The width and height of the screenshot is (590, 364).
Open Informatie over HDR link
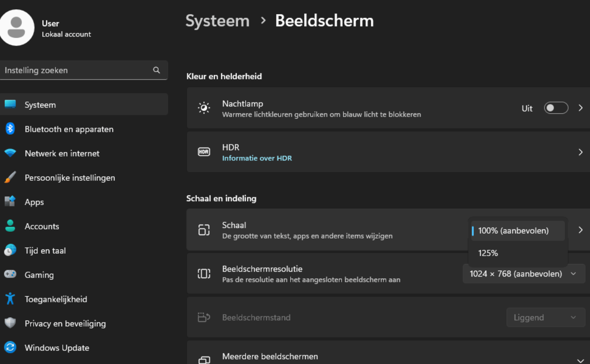coord(257,158)
